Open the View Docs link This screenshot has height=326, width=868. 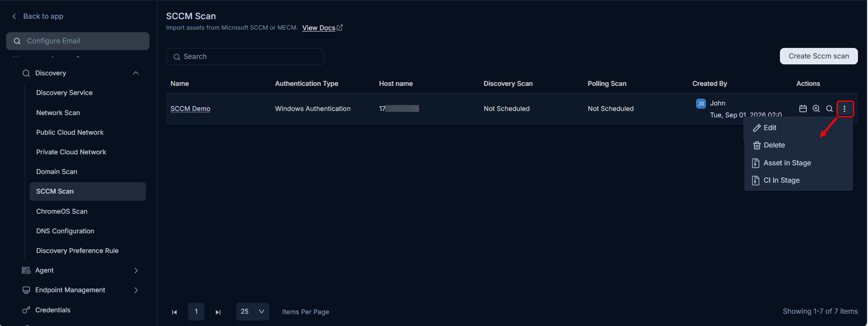click(319, 28)
